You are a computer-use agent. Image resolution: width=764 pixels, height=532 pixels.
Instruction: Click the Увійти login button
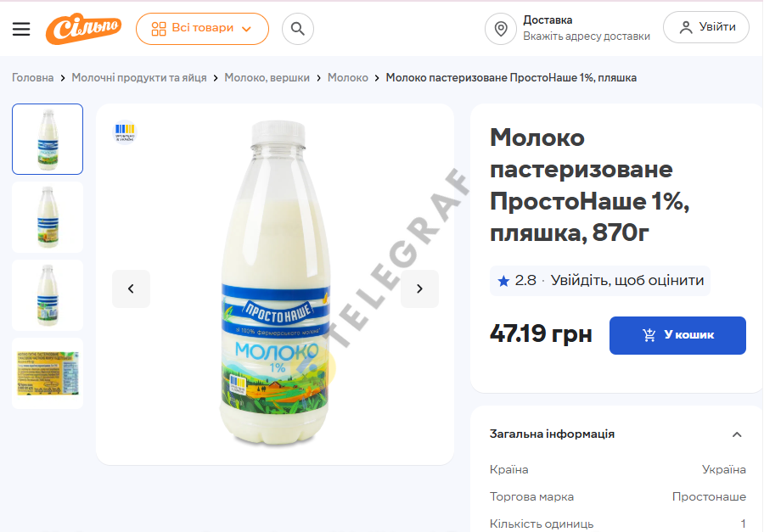click(706, 27)
